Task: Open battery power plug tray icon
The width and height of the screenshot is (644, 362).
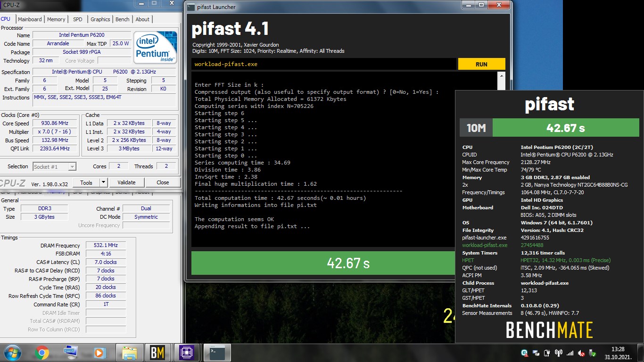Action: tap(547, 353)
